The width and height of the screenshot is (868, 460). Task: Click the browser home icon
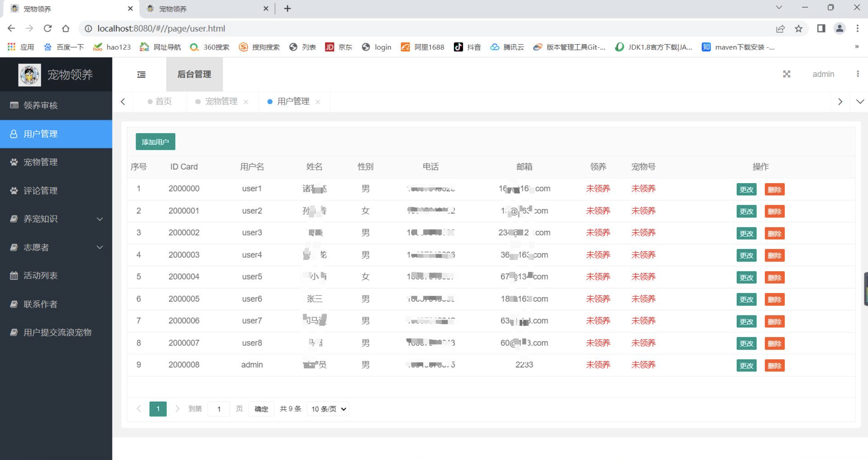(66, 28)
